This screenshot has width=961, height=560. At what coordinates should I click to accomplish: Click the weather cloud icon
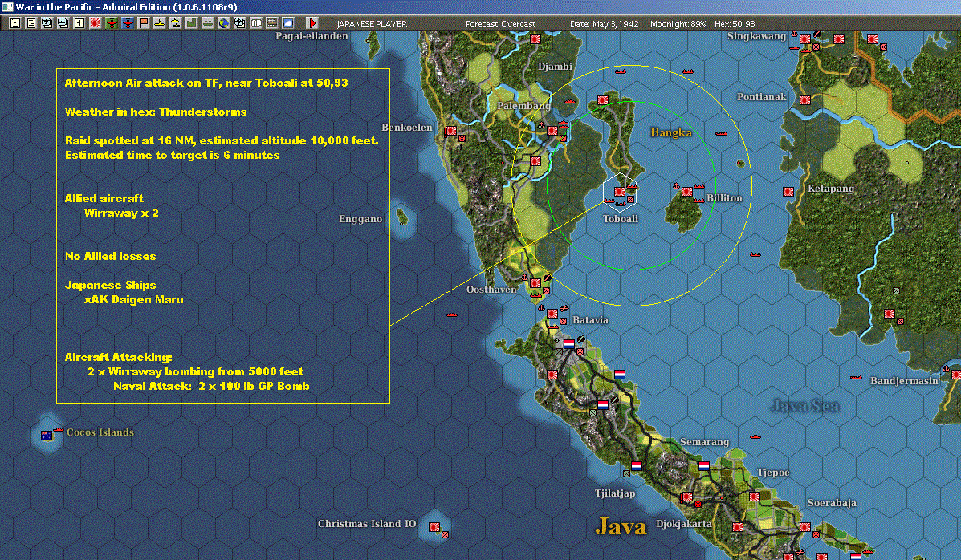(287, 22)
